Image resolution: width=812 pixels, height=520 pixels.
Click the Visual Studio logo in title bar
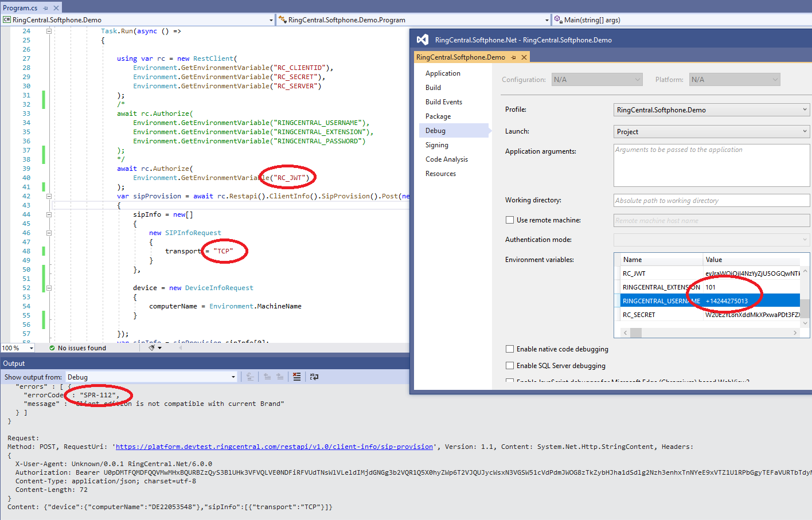[423, 40]
